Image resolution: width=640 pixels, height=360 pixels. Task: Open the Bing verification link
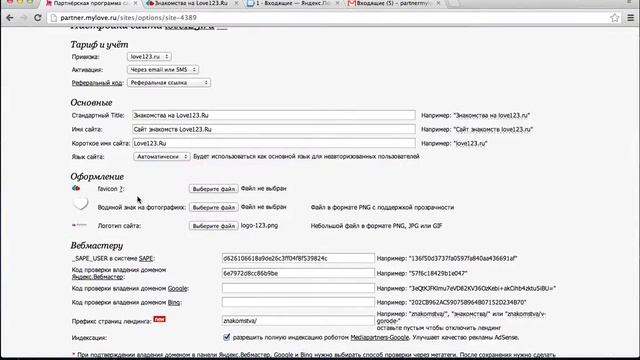click(173, 302)
